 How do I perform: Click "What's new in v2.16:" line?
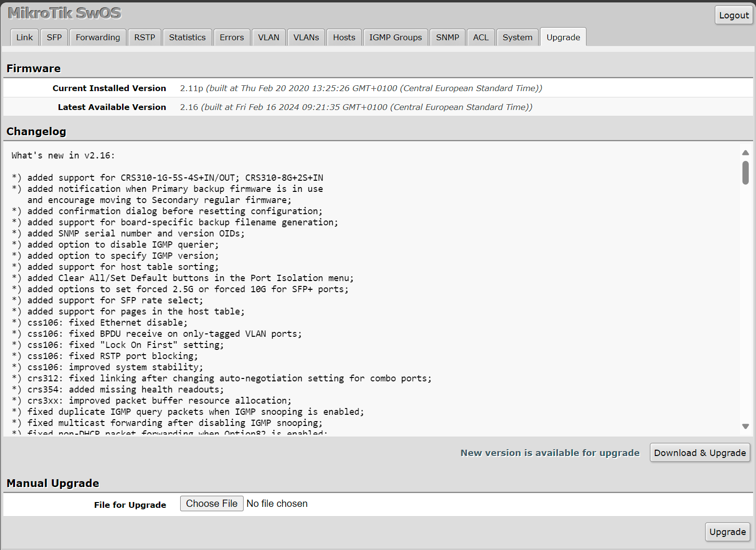point(63,156)
